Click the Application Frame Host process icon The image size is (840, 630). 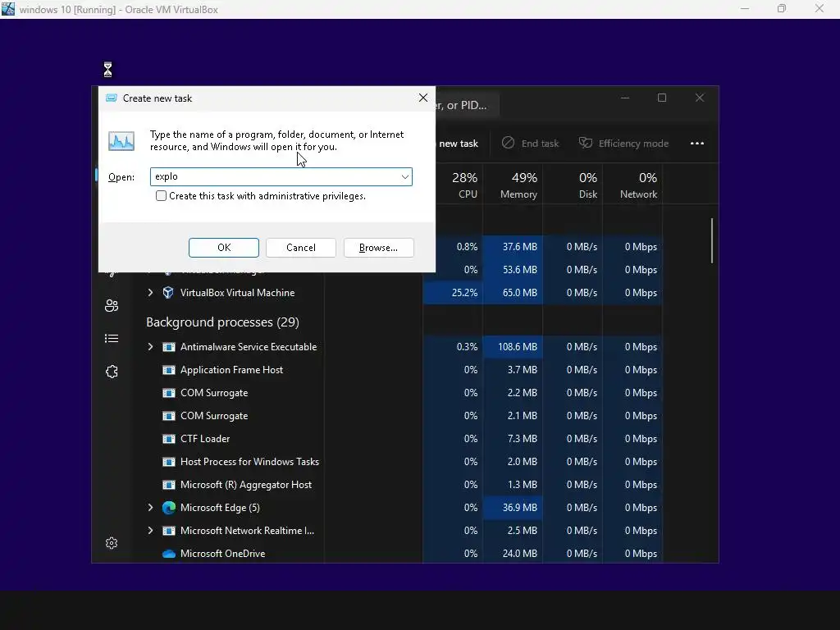point(169,370)
